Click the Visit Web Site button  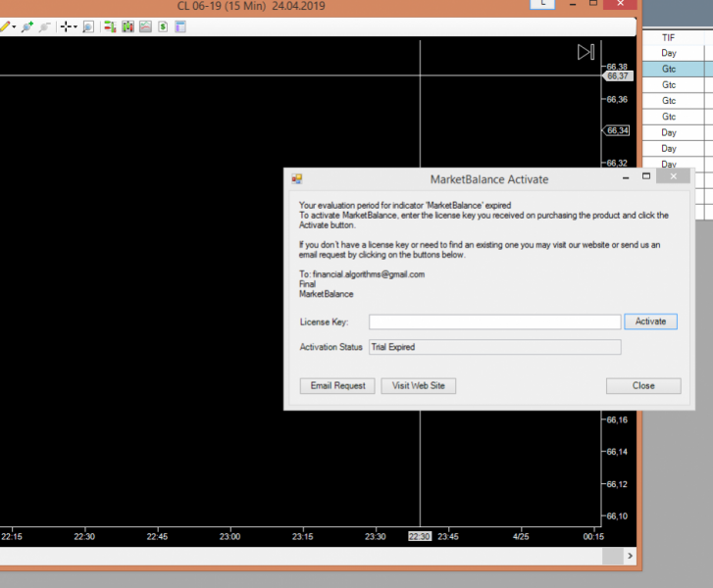(x=419, y=386)
